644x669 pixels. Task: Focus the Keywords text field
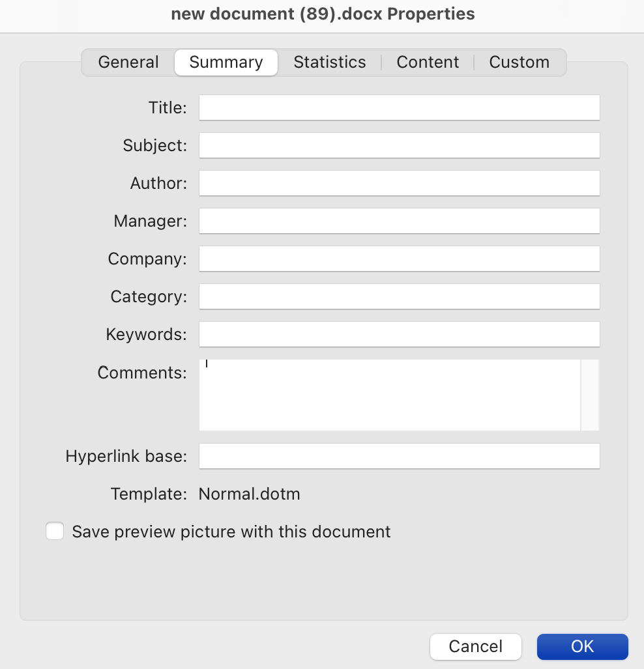[399, 334]
